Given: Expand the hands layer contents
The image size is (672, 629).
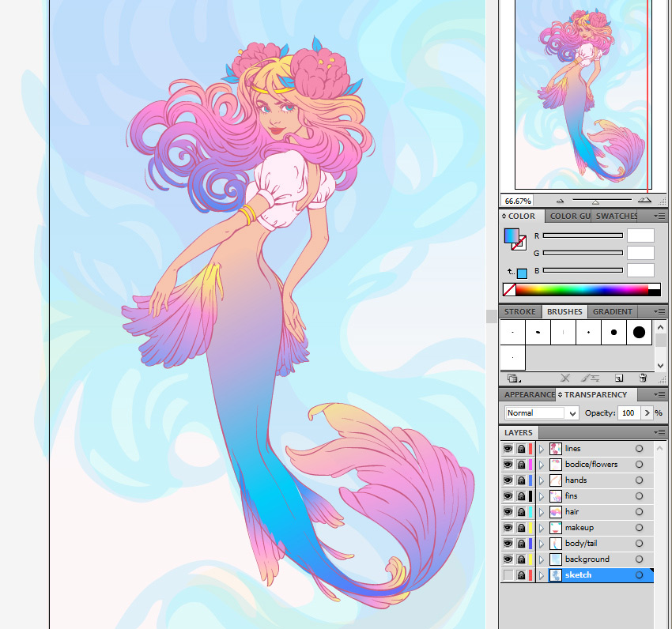Looking at the screenshot, I should [x=542, y=480].
